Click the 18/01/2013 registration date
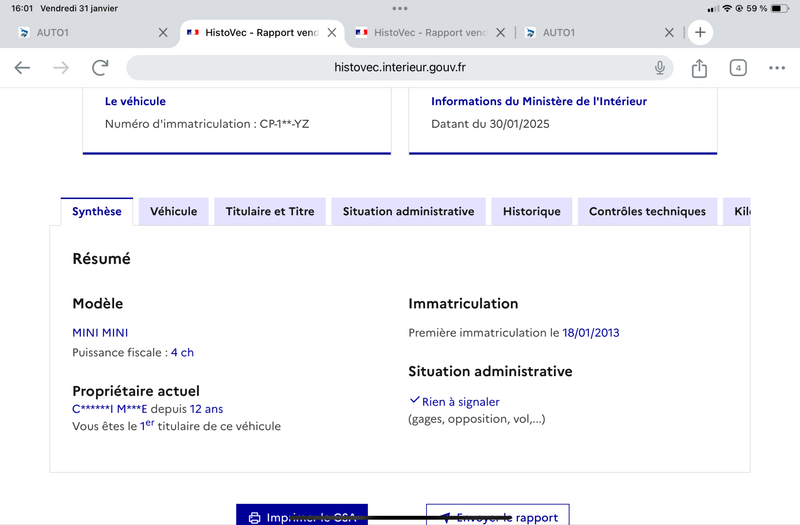 click(591, 333)
